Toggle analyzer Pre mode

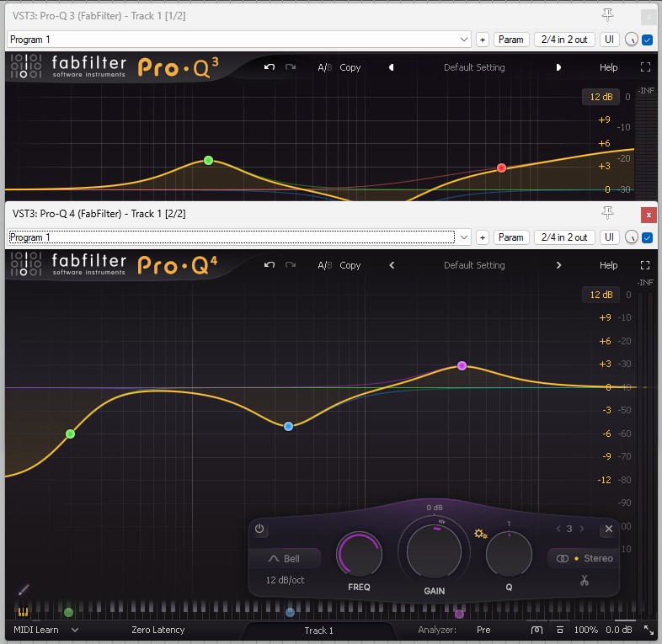483,630
